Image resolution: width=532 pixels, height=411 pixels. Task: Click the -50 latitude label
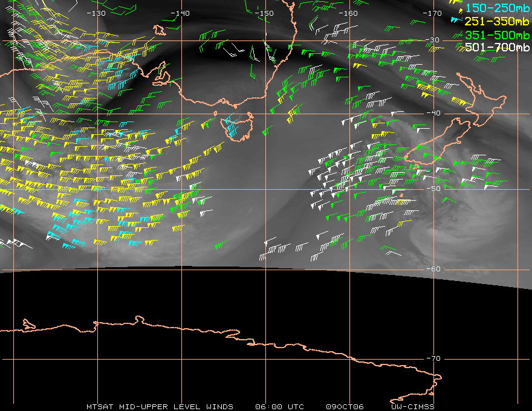pyautogui.click(x=433, y=189)
